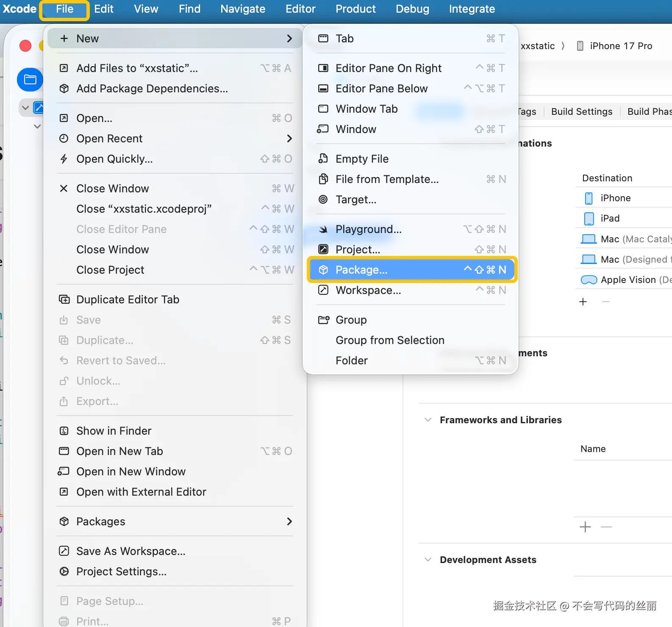Viewport: 672px width, 627px height.
Task: Click the Window Tab icon
Action: [323, 109]
